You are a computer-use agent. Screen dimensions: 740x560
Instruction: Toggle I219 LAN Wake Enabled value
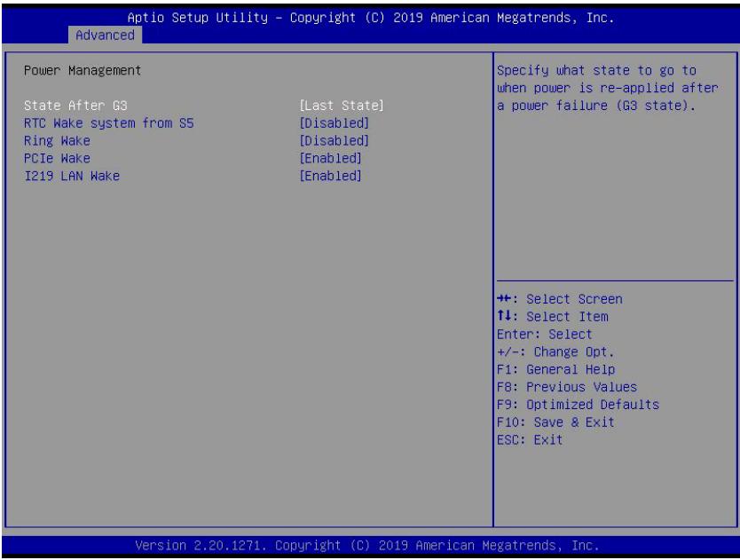point(330,176)
